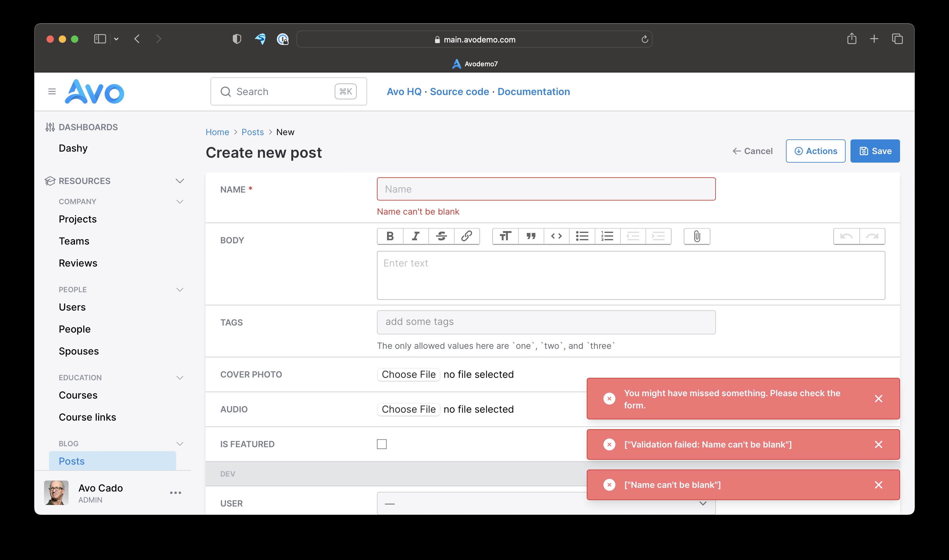This screenshot has height=560, width=949.
Task: Open the User selection dropdown
Action: pyautogui.click(x=703, y=503)
